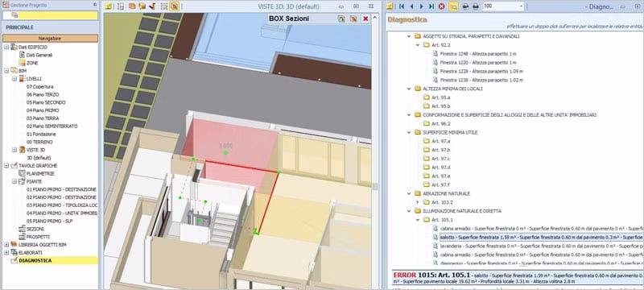Click the PRINCIPALE header

[x=19, y=27]
